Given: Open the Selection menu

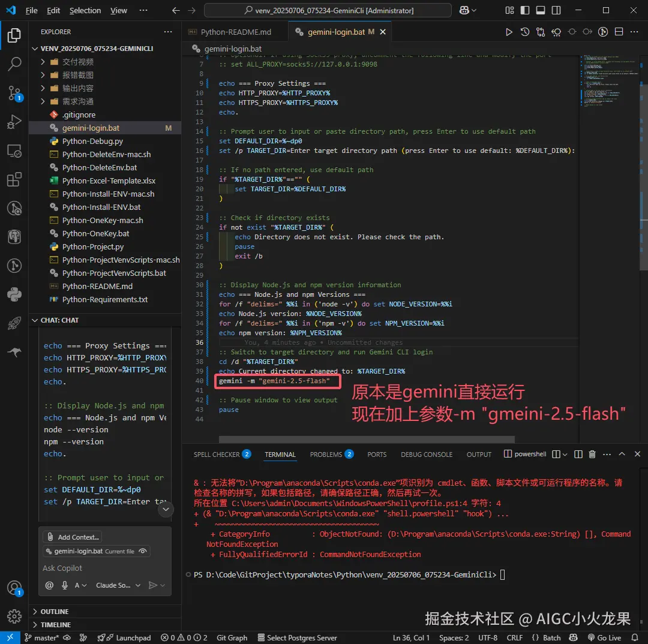Looking at the screenshot, I should 85,10.
